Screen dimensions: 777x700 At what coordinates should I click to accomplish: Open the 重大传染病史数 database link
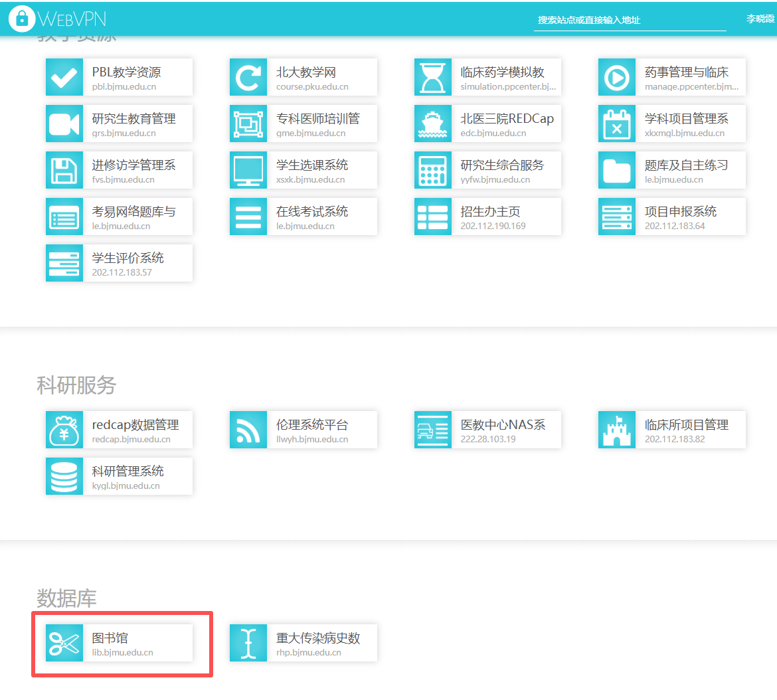click(317, 644)
